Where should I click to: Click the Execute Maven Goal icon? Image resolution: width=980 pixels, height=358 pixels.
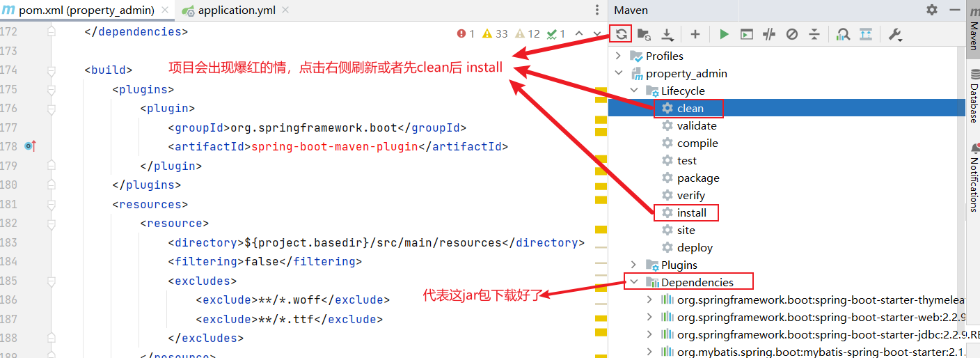pos(746,33)
